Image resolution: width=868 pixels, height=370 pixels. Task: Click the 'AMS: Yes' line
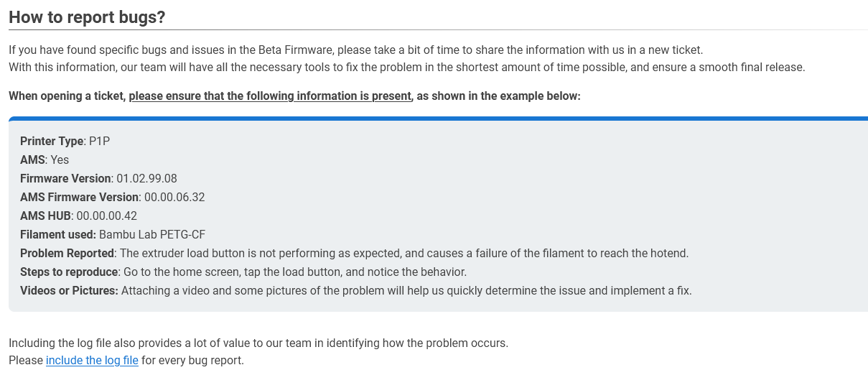[45, 159]
